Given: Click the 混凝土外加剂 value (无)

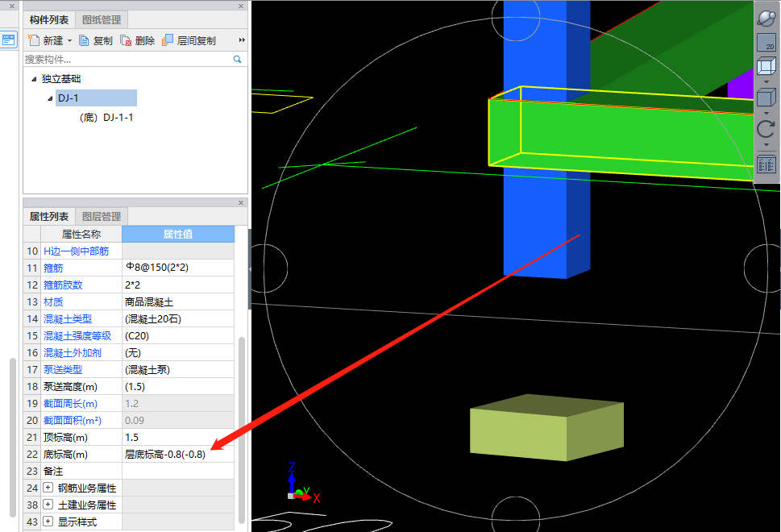Looking at the screenshot, I should click(x=178, y=353).
